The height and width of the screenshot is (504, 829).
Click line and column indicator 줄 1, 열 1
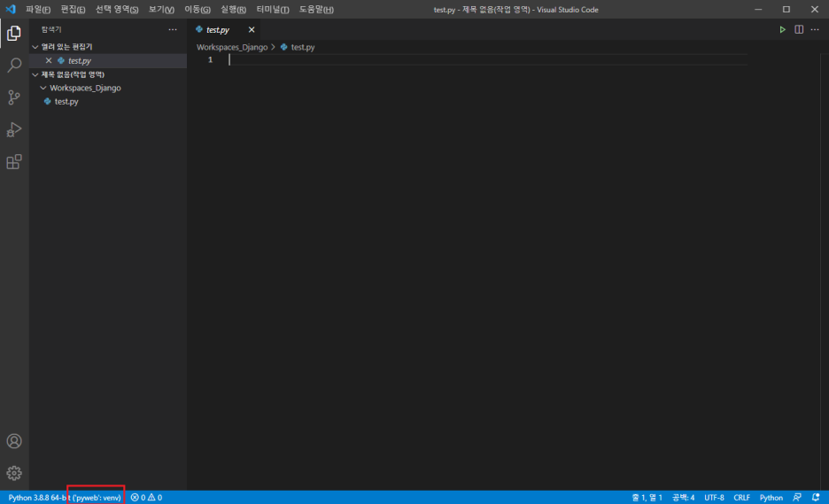point(647,498)
